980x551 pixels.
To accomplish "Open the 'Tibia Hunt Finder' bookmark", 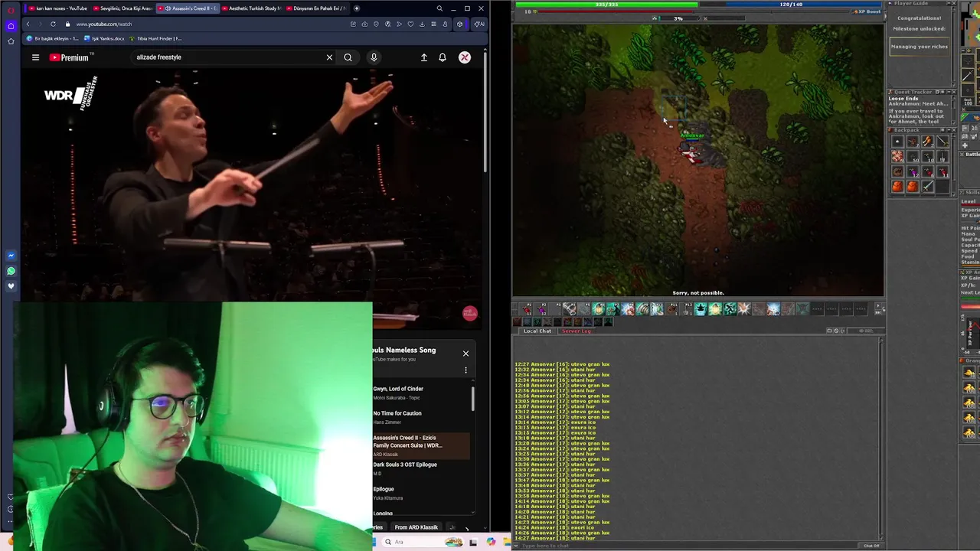I will pos(155,38).
